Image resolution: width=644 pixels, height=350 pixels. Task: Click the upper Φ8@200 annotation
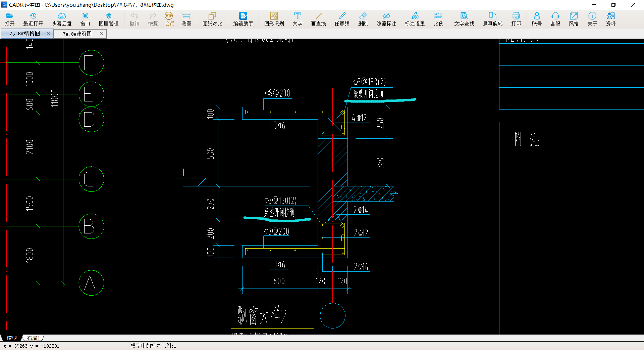coord(277,93)
